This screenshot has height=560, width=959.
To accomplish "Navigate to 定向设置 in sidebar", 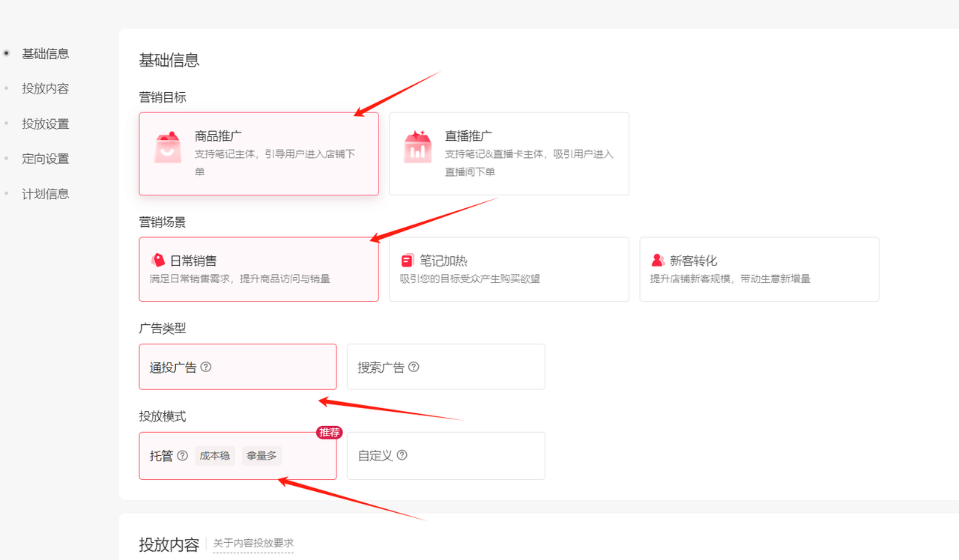I will point(45,159).
